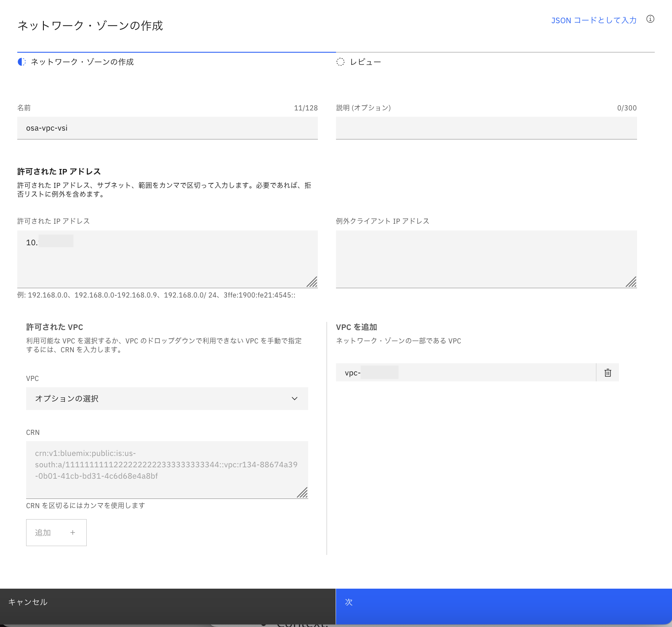672x627 pixels.
Task: Focus the CRN textarea
Action: pyautogui.click(x=167, y=470)
